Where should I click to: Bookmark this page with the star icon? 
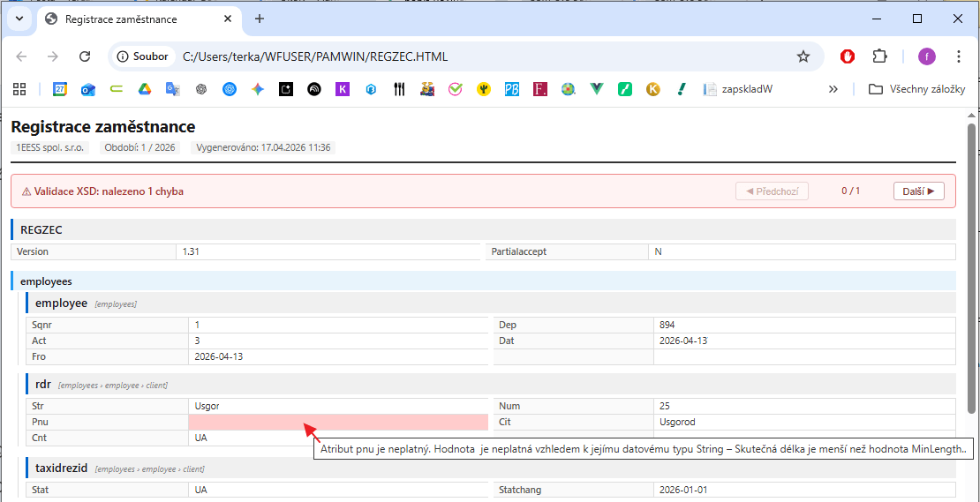[x=803, y=56]
